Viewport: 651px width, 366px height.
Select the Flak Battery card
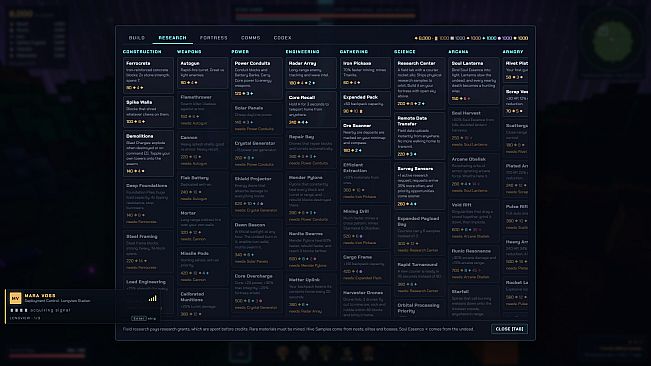pyautogui.click(x=203, y=188)
